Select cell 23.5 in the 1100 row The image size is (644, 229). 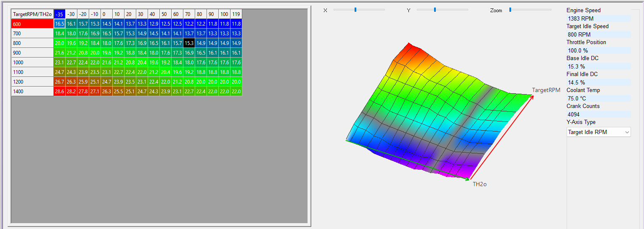coord(95,72)
